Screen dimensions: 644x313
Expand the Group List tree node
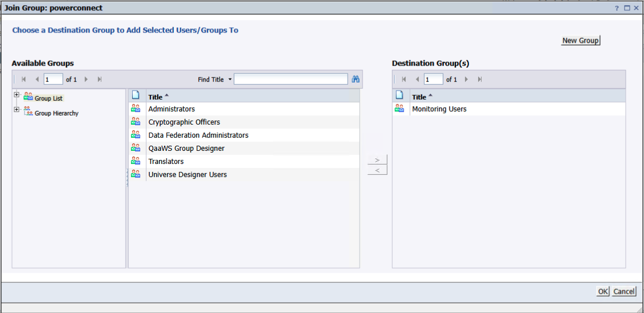click(17, 95)
